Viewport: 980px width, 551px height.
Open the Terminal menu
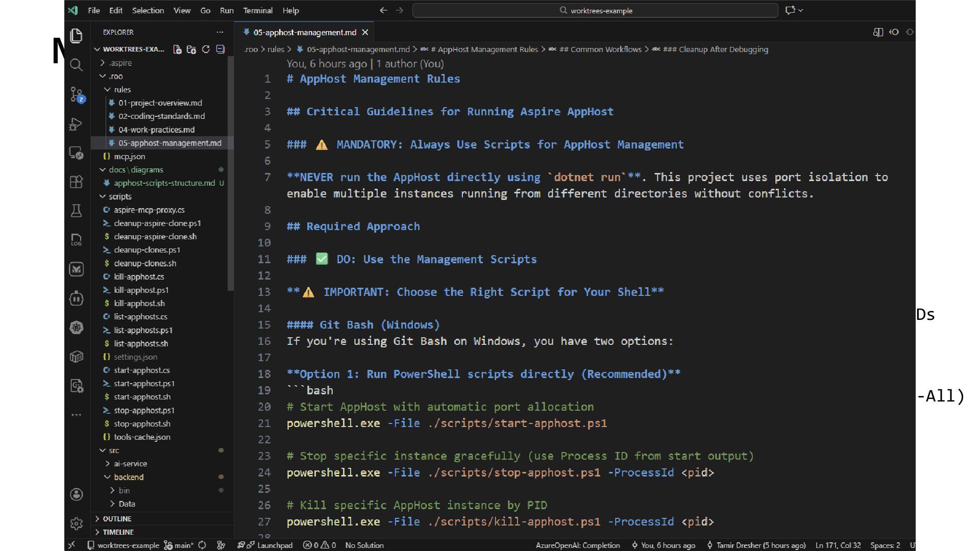[x=257, y=10]
